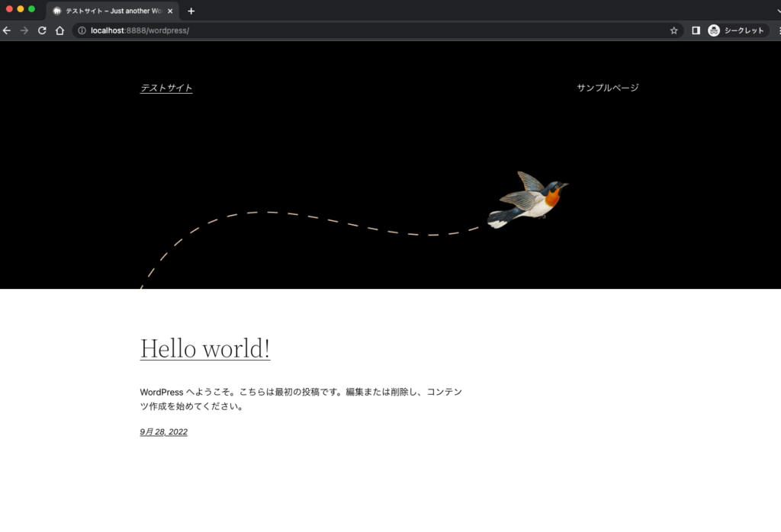Go to the browser home page icon

(59, 30)
